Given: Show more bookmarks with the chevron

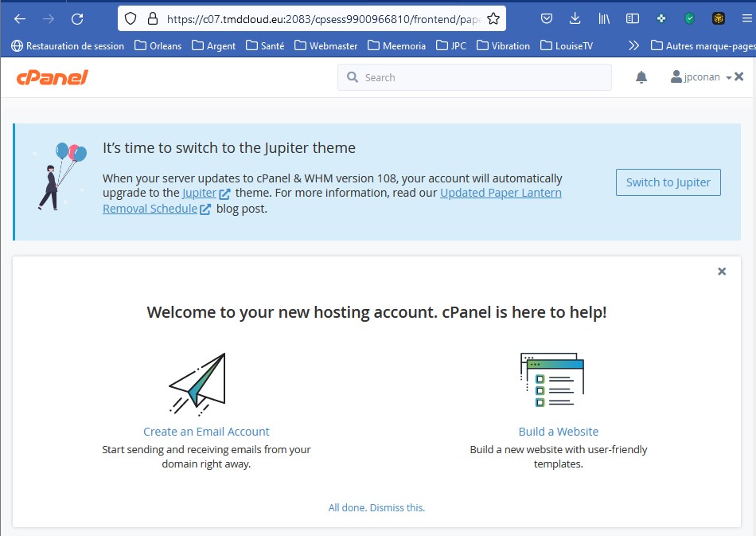Looking at the screenshot, I should 633,45.
